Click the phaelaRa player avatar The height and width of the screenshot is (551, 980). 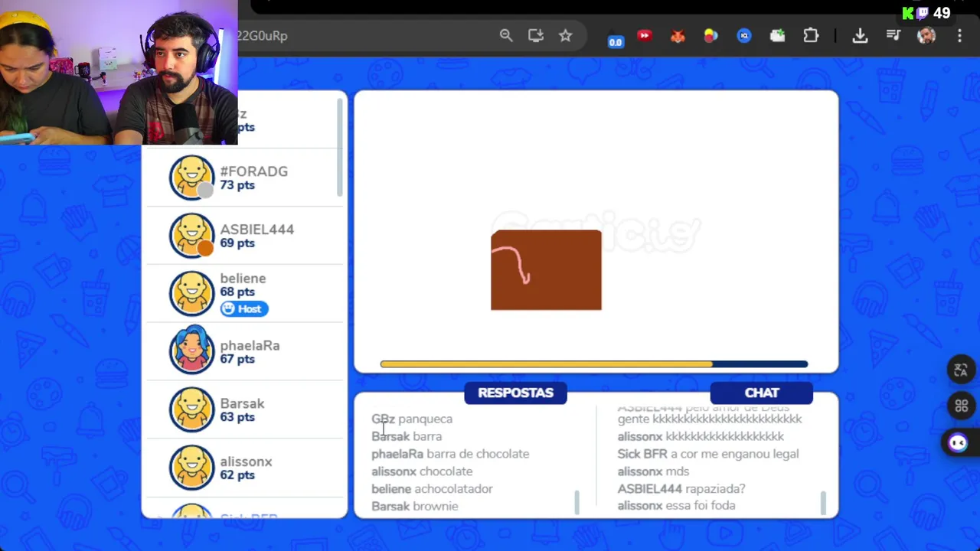[191, 350]
